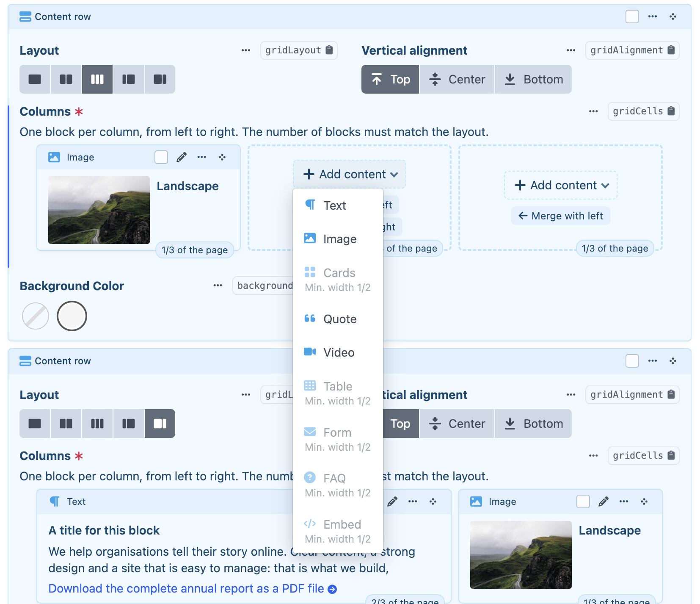Image resolution: width=700 pixels, height=604 pixels.
Task: Set vertical alignment to Center in first row
Action: (x=457, y=79)
